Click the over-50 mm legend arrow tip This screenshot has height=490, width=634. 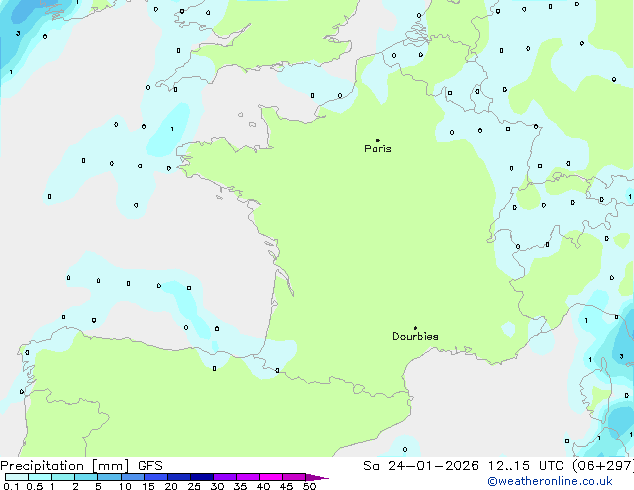(317, 477)
